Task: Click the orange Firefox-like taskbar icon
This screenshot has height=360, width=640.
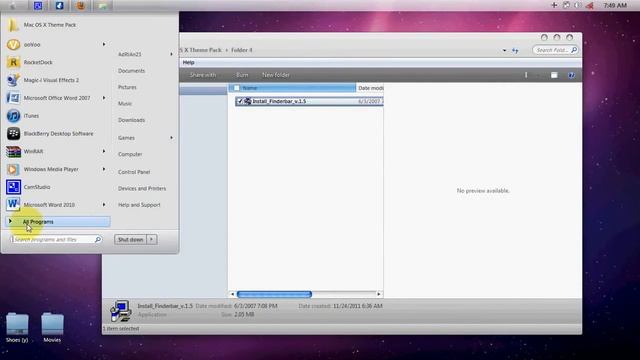Action: coord(81,5)
